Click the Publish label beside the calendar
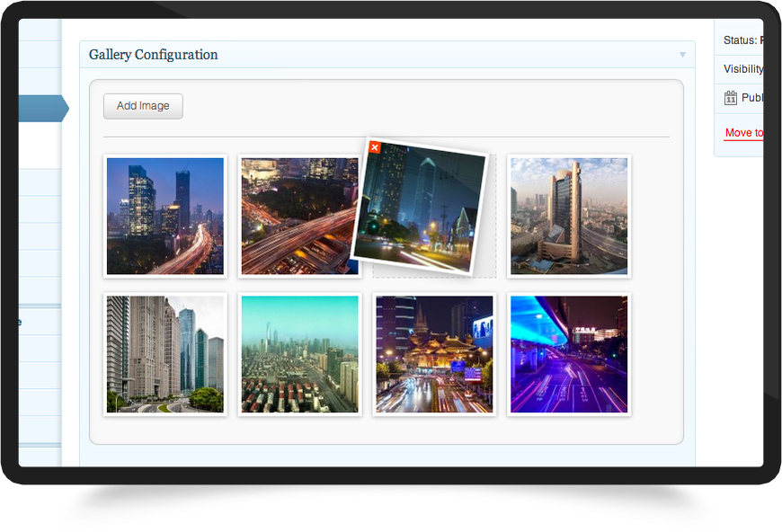 (752, 98)
